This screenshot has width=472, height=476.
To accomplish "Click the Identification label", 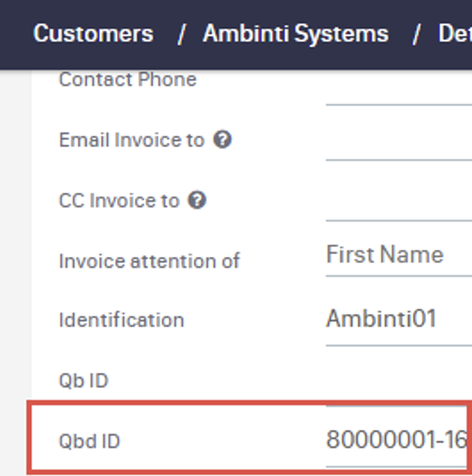I will pos(121,320).
